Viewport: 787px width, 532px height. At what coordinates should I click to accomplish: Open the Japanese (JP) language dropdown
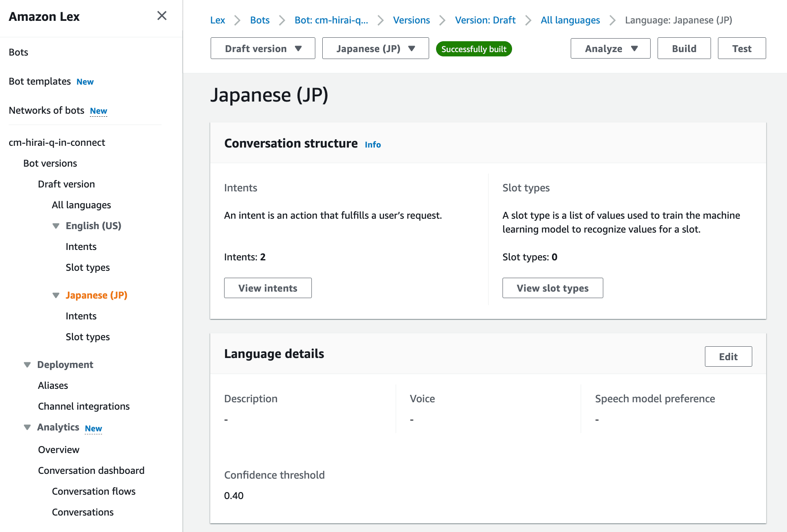click(x=375, y=49)
